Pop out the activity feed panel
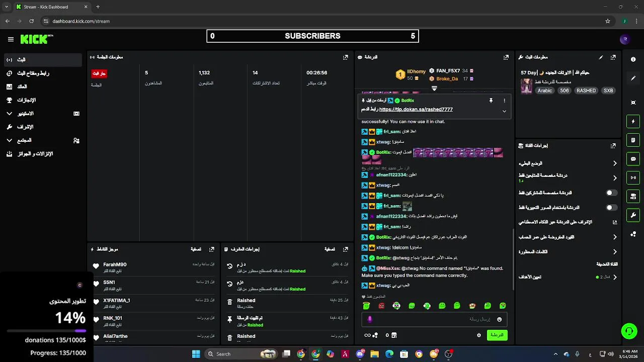Image resolution: width=644 pixels, height=362 pixels. (212, 249)
